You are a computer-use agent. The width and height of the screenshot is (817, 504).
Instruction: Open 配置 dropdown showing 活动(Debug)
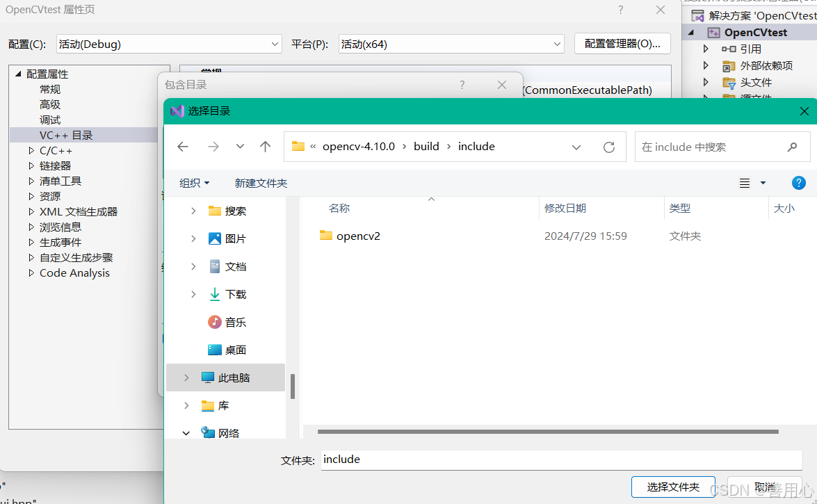point(169,44)
